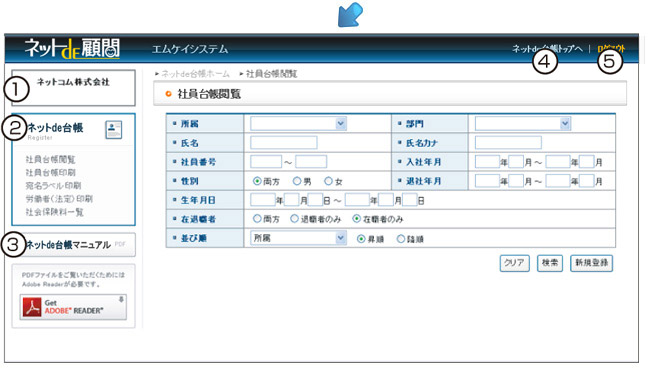This screenshot has width=650, height=383.
Task: Click 生年月日 start day field
Action: coord(315,200)
